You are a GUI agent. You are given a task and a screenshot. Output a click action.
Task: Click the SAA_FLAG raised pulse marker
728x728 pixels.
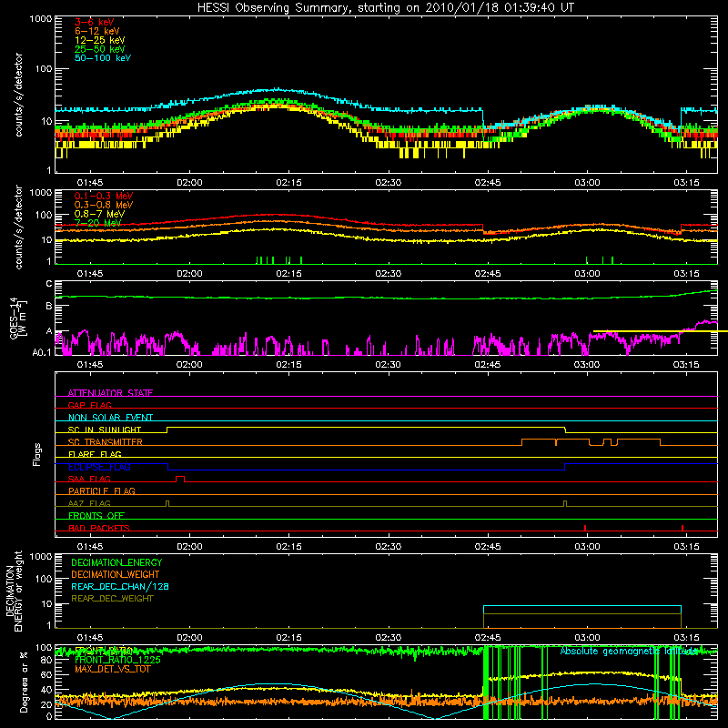(x=180, y=479)
